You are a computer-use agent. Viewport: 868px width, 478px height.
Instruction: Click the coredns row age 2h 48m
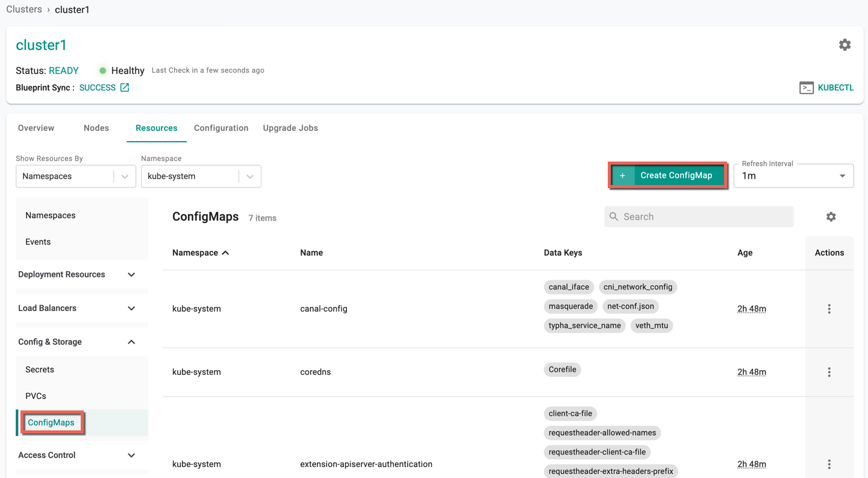pyautogui.click(x=752, y=372)
